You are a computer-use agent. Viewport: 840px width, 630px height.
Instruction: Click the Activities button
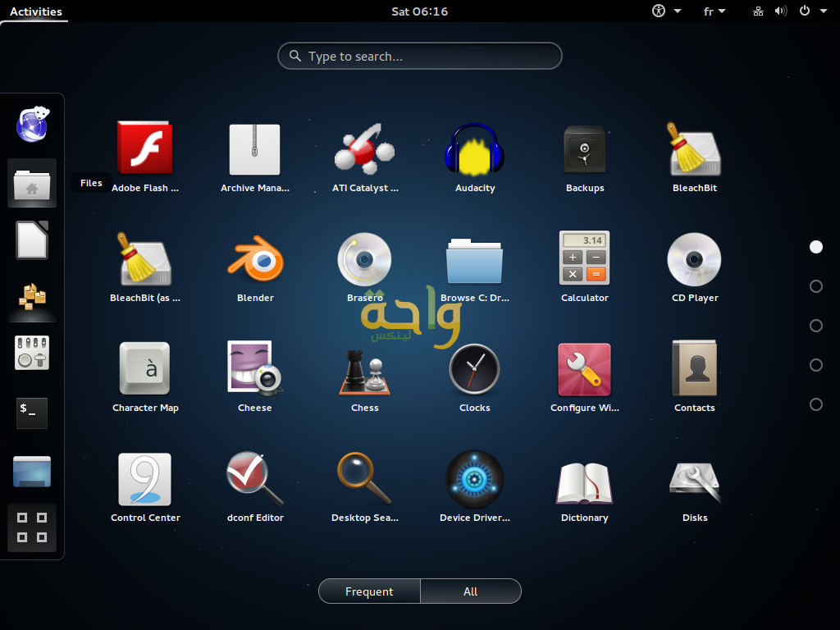[36, 11]
